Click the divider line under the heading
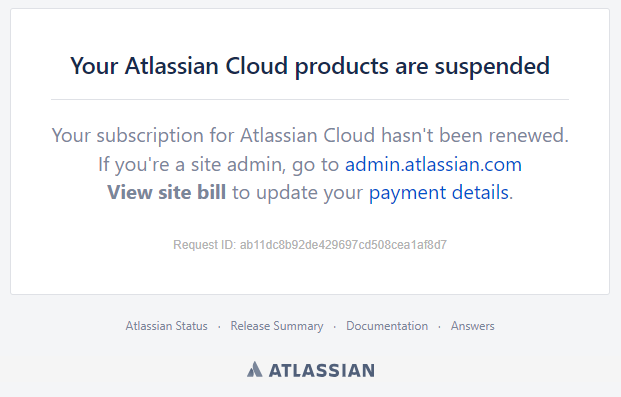This screenshot has width=621, height=397. (x=310, y=99)
